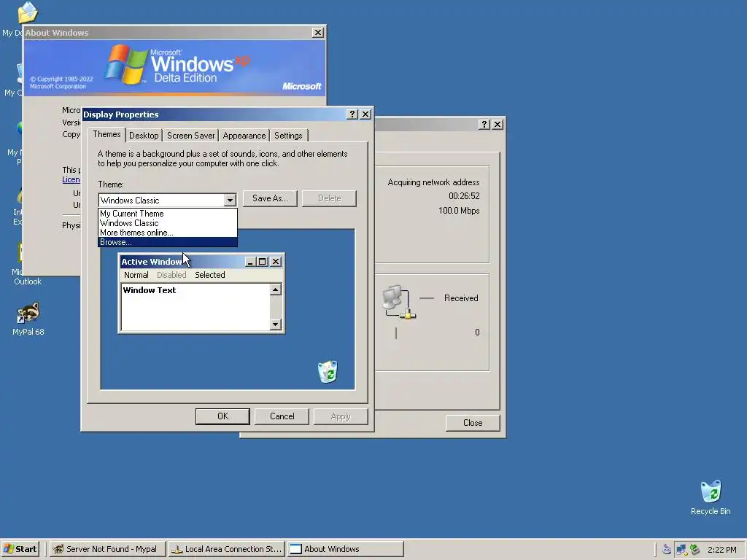The height and width of the screenshot is (560, 747).
Task: Click Cancel in Display Properties
Action: click(282, 416)
